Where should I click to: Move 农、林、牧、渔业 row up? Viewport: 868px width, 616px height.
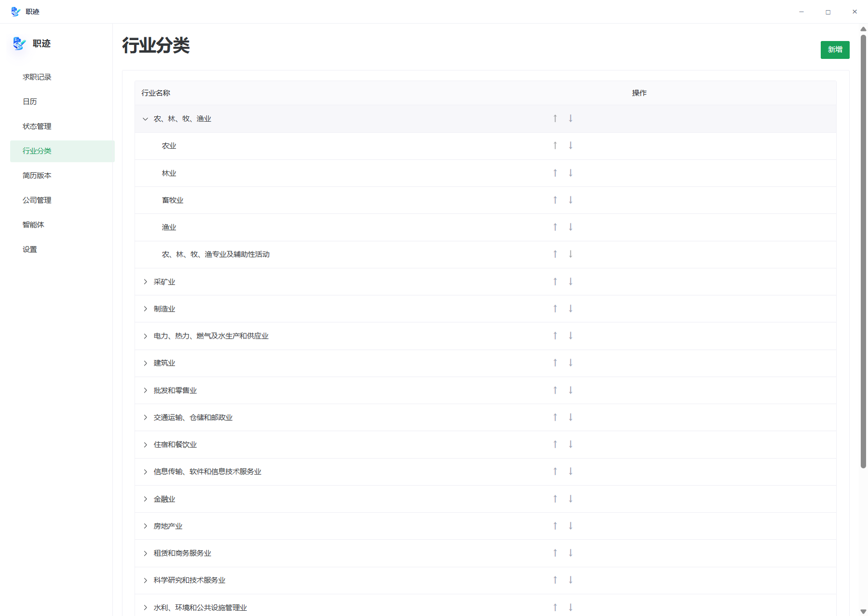tap(555, 119)
